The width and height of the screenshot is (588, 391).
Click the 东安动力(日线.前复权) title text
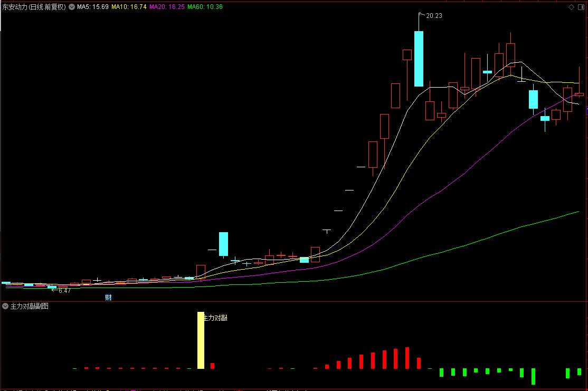pyautogui.click(x=34, y=7)
